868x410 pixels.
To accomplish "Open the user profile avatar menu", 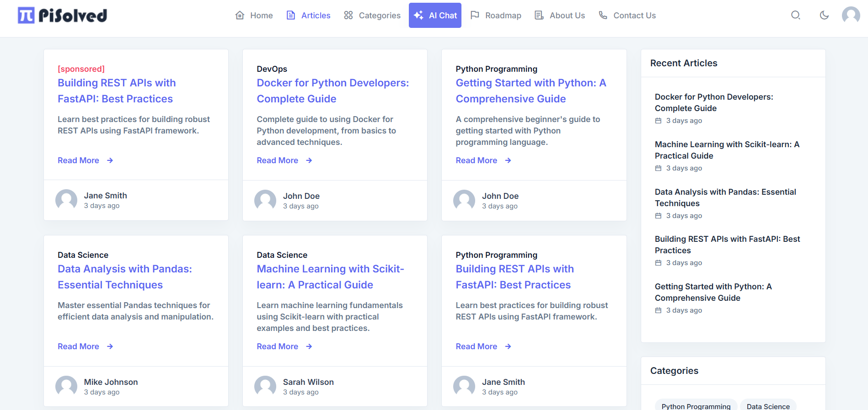I will click(x=851, y=16).
